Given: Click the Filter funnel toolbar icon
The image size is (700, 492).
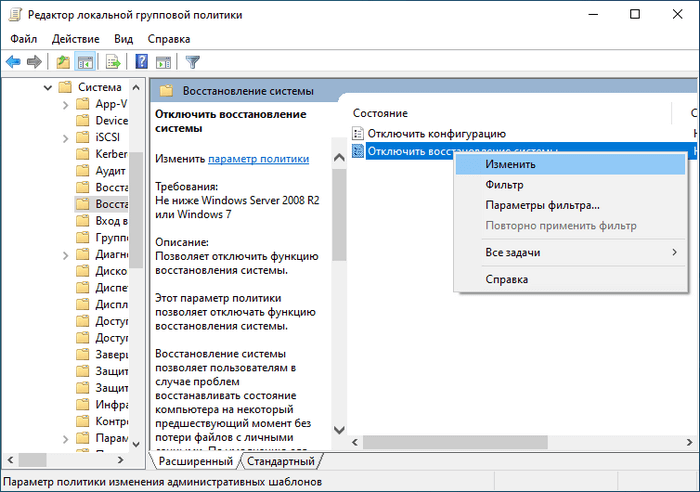Looking at the screenshot, I should (x=192, y=62).
